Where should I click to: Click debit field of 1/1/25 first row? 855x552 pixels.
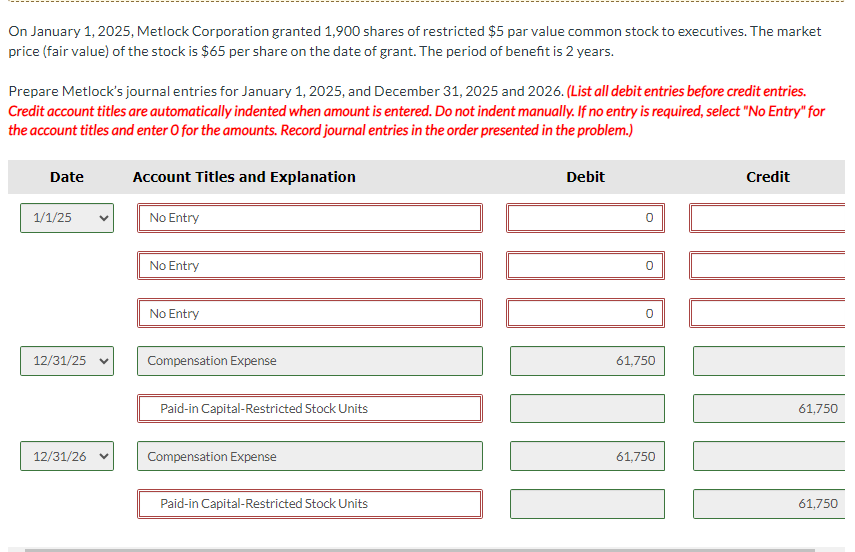(x=585, y=218)
